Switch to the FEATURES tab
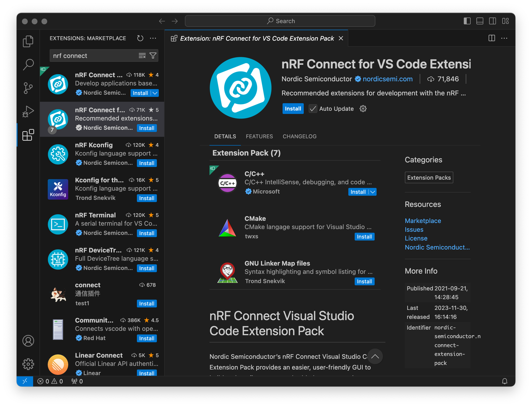The image size is (532, 407). click(x=259, y=136)
